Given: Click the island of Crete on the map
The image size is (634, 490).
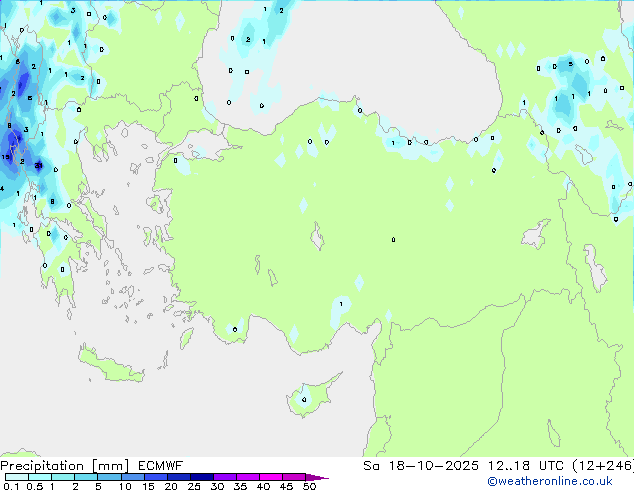Looking at the screenshot, I should pyautogui.click(x=110, y=365).
